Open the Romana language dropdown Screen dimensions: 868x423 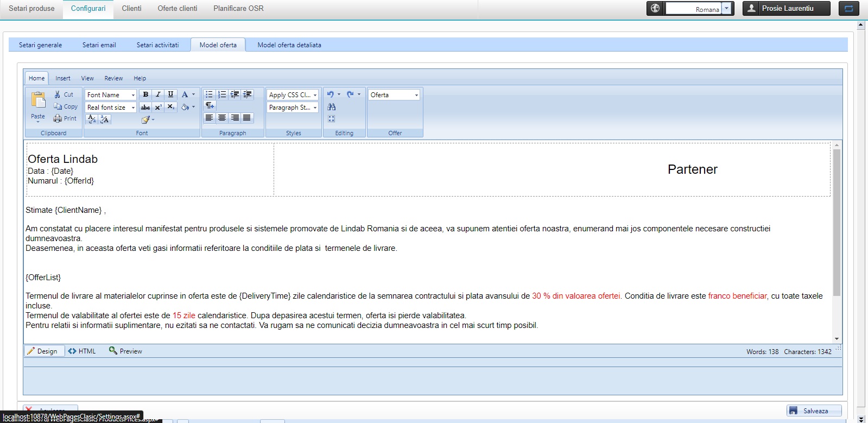point(726,9)
